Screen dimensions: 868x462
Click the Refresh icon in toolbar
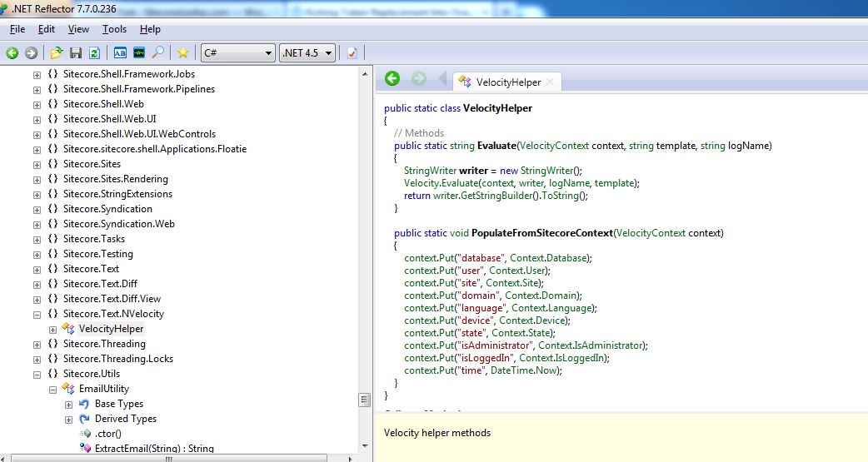[94, 53]
